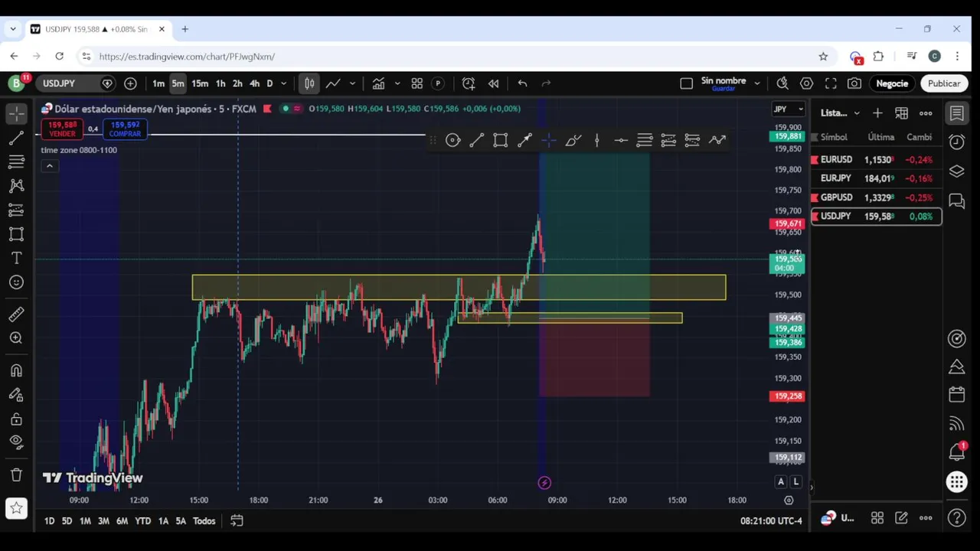This screenshot has height=551, width=980.
Task: Click the compare or add symbol plus icon
Action: (130, 83)
